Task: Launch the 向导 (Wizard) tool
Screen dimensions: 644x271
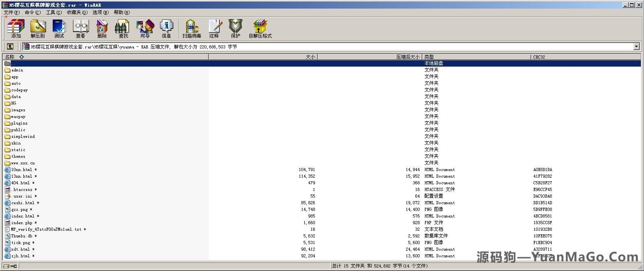Action: [x=145, y=29]
